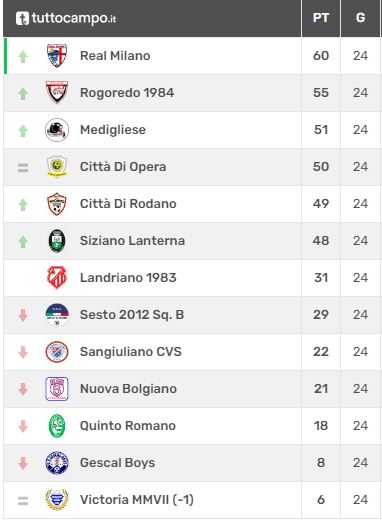Click the Città Di Opera crest

point(57,167)
